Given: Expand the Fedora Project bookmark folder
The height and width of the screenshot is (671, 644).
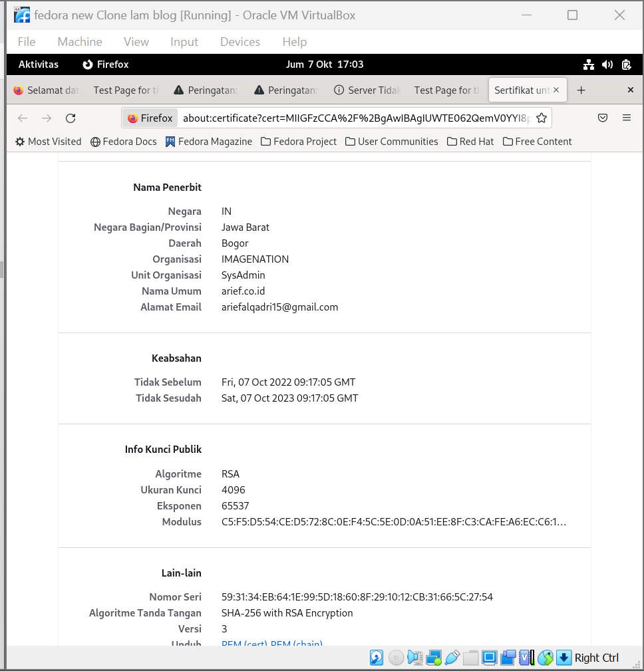Looking at the screenshot, I should tap(299, 142).
